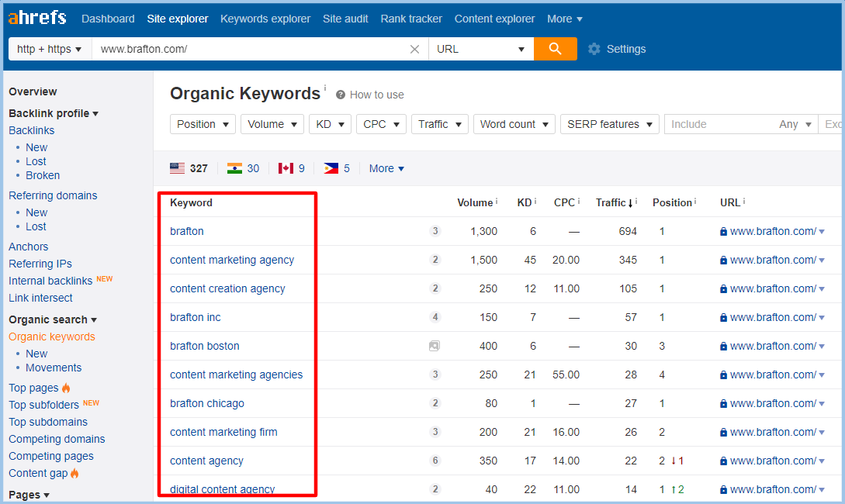Image resolution: width=845 pixels, height=504 pixels.
Task: Click the orange search magnifier button
Action: (x=555, y=49)
